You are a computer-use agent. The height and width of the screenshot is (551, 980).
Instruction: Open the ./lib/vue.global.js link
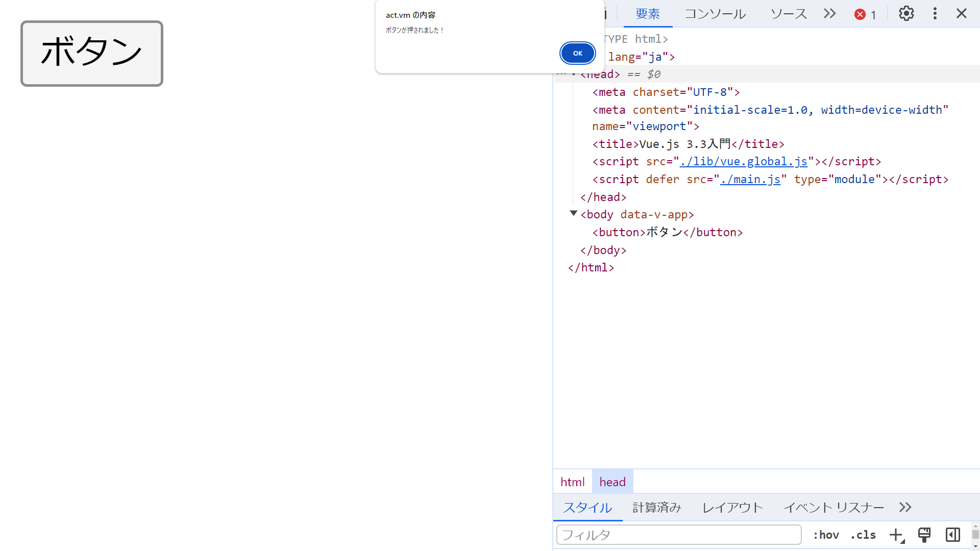click(743, 161)
